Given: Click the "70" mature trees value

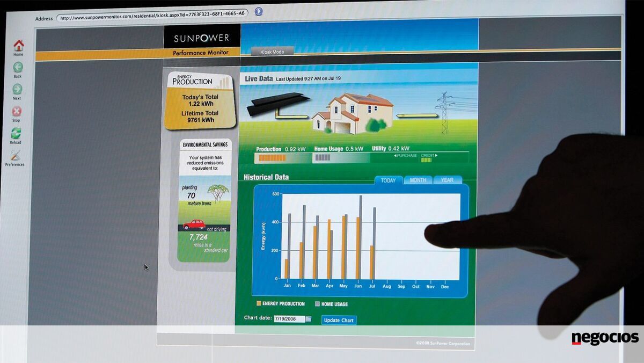Looking at the screenshot, I should point(191,195).
